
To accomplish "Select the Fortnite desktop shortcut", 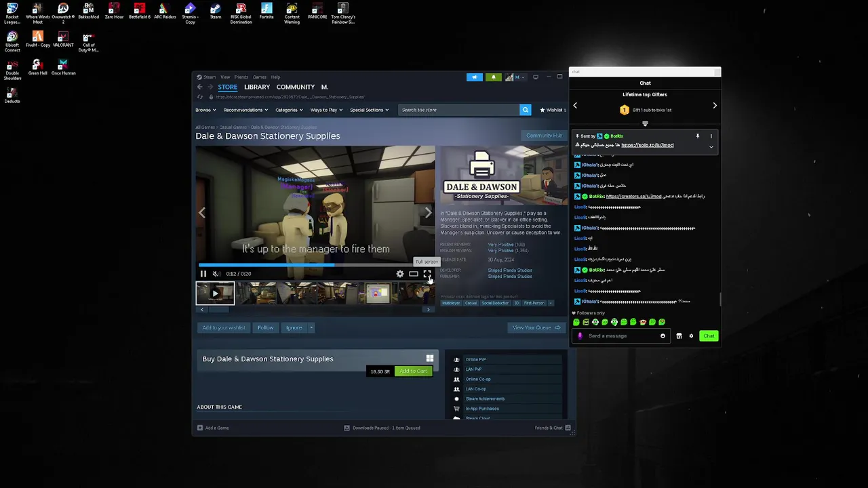I will [x=267, y=12].
